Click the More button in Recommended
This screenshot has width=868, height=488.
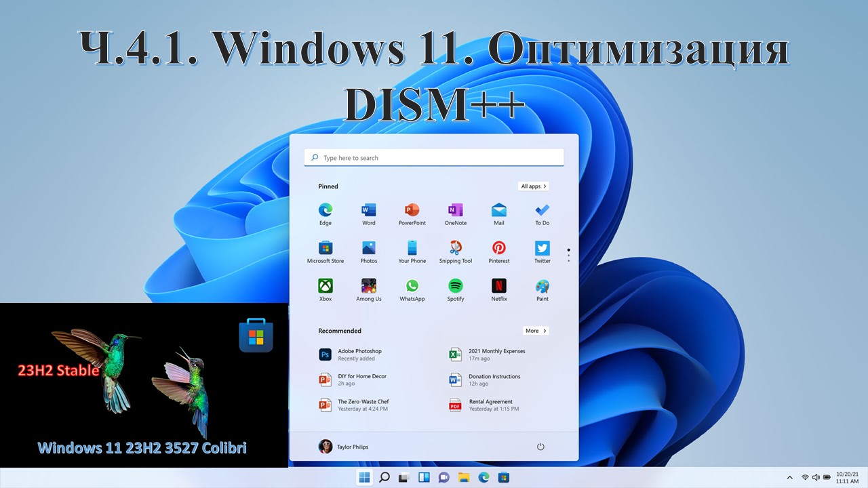pyautogui.click(x=536, y=331)
